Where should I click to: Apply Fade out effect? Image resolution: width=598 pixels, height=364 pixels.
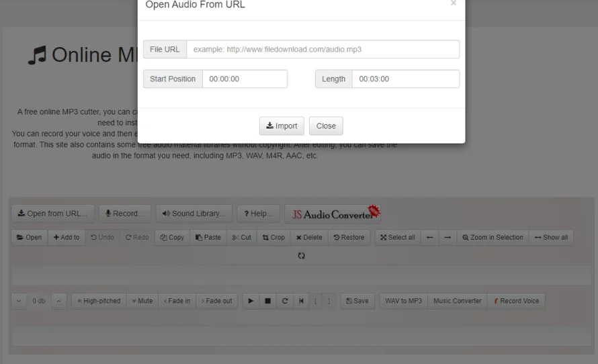coord(216,301)
